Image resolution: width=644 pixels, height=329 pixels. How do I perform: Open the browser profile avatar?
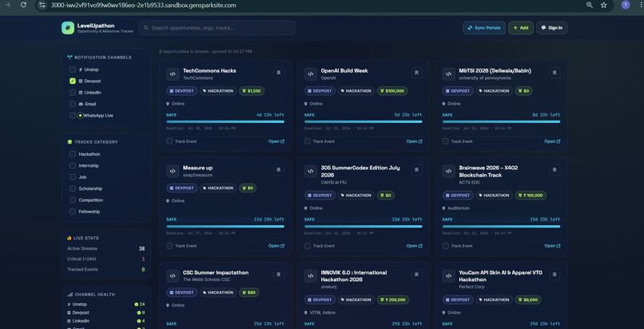tap(626, 5)
